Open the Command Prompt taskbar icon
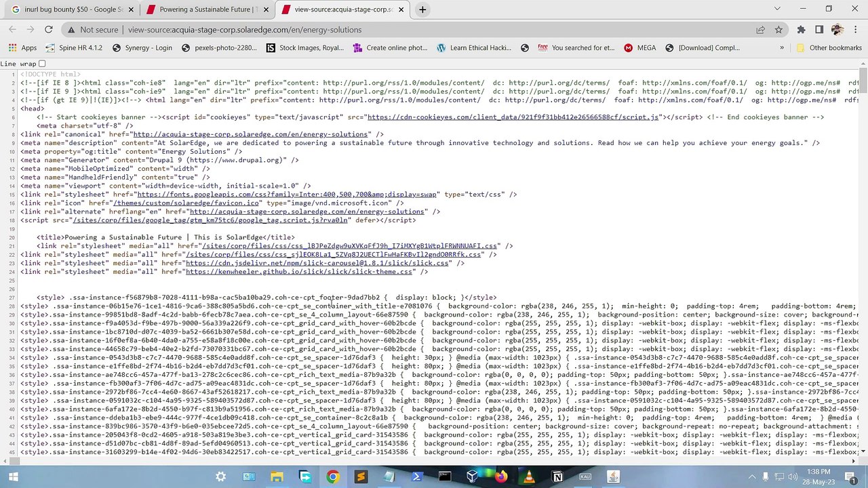 [x=444, y=476]
